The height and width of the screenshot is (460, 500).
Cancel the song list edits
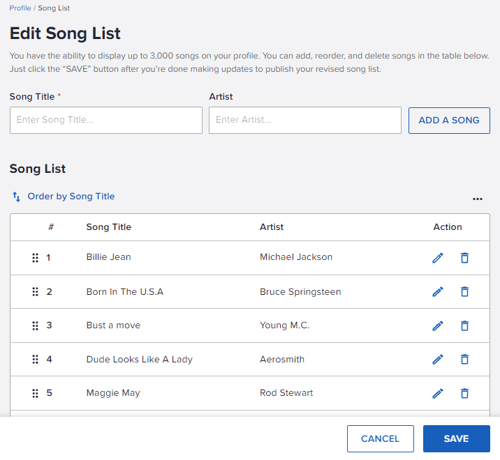380,439
